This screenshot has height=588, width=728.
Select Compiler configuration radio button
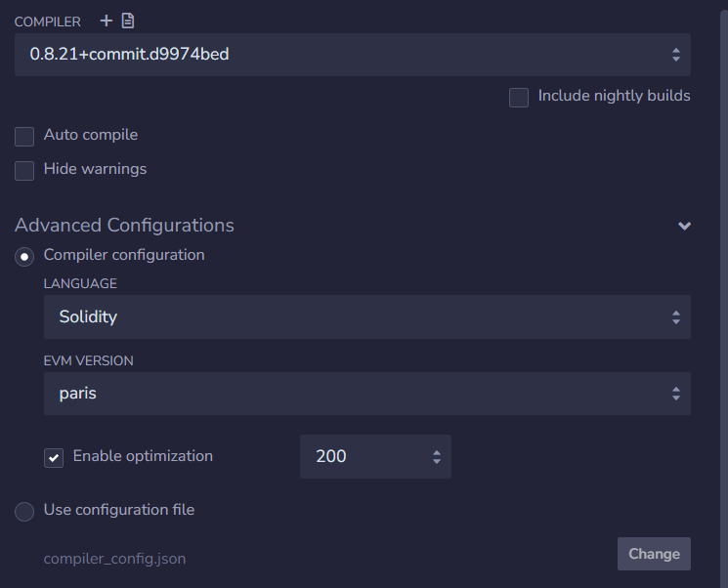coord(24,257)
